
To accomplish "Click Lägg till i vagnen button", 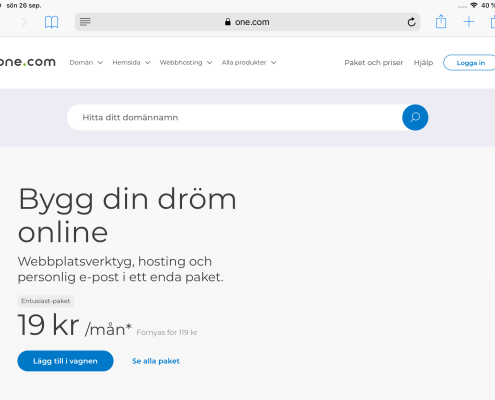I will (x=65, y=361).
